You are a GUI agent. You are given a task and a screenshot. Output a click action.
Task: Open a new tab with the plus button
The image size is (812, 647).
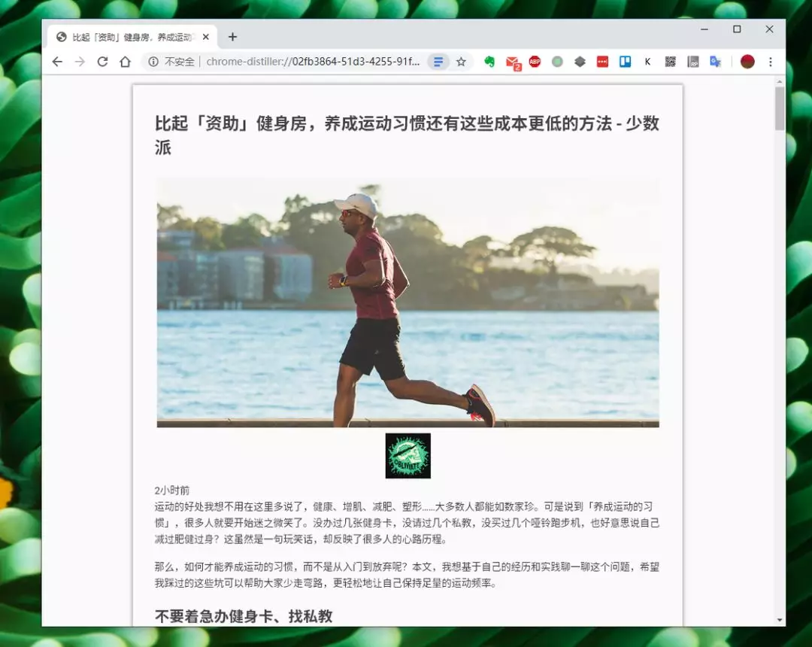click(232, 37)
